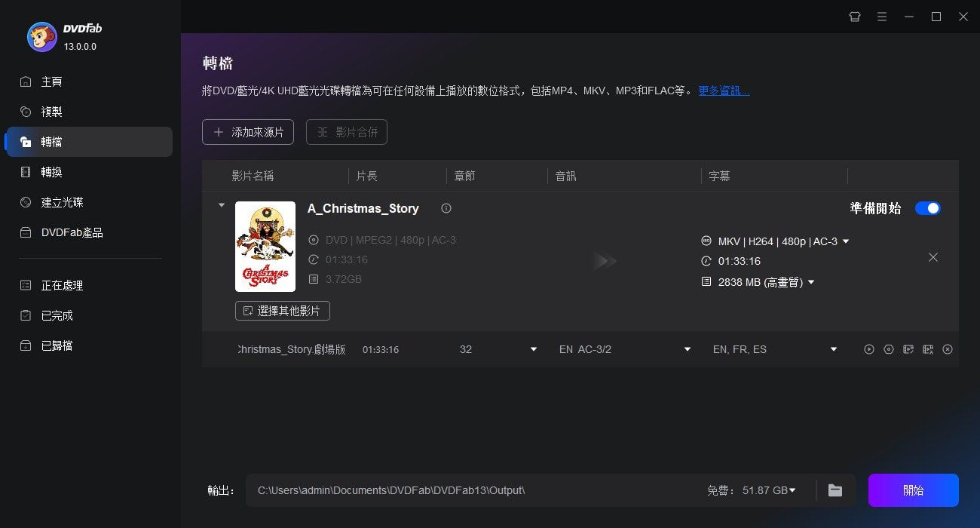This screenshot has width=980, height=528.
Task: Click the 片長 column header
Action: tap(366, 176)
